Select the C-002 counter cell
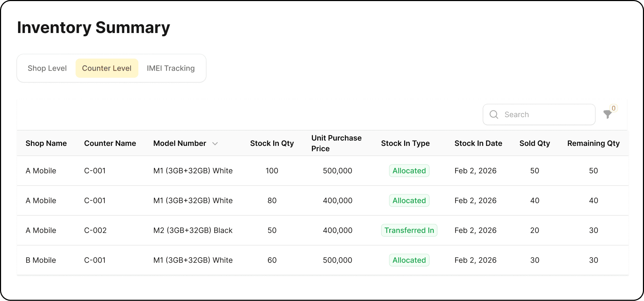 point(95,230)
